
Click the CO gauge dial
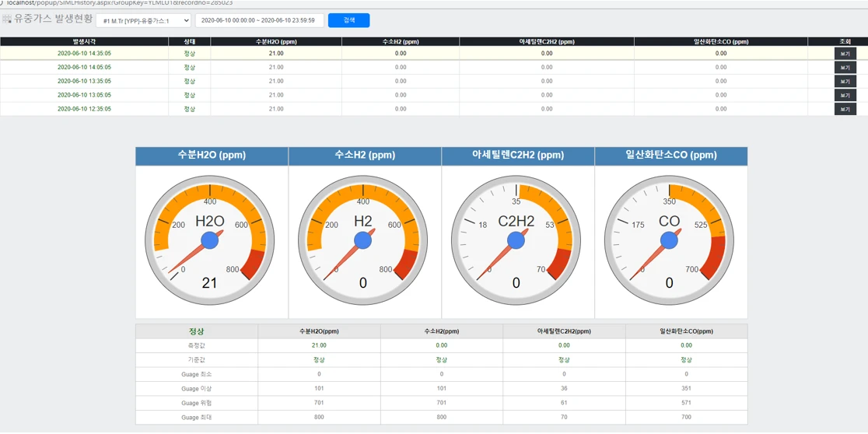pyautogui.click(x=669, y=240)
